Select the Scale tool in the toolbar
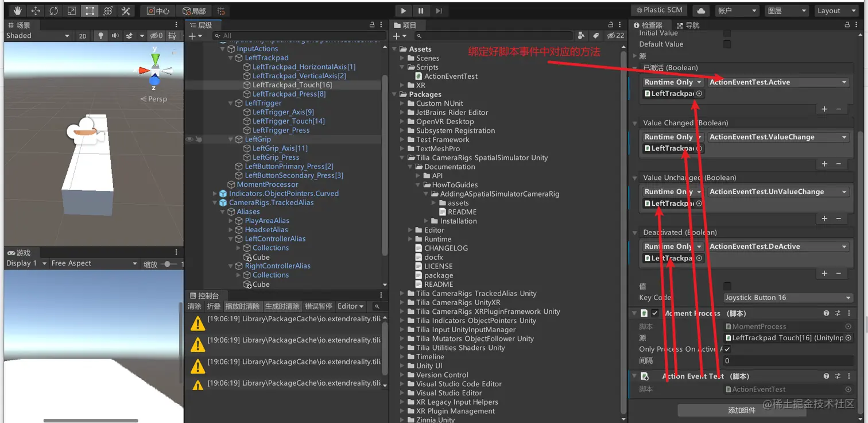Image resolution: width=868 pixels, height=423 pixels. tap(71, 11)
